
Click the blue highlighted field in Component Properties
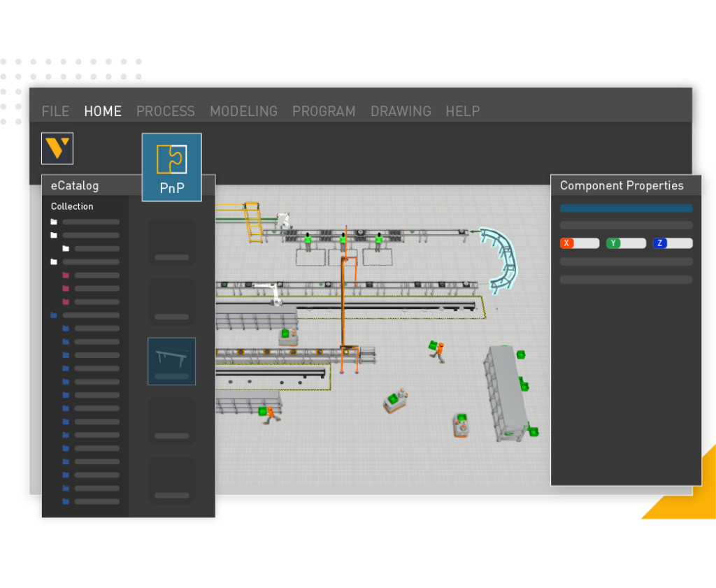626,208
